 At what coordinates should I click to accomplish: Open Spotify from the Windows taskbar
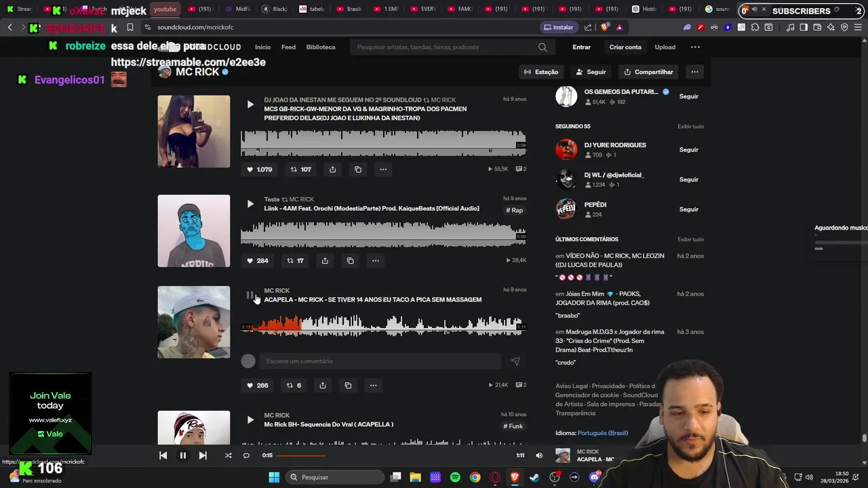click(x=455, y=477)
